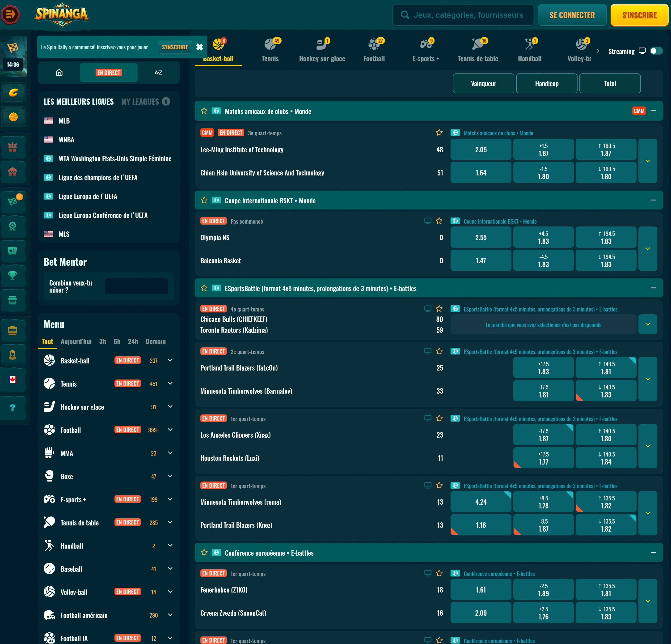
Task: Close the Spin Rally banner
Action: 200,47
